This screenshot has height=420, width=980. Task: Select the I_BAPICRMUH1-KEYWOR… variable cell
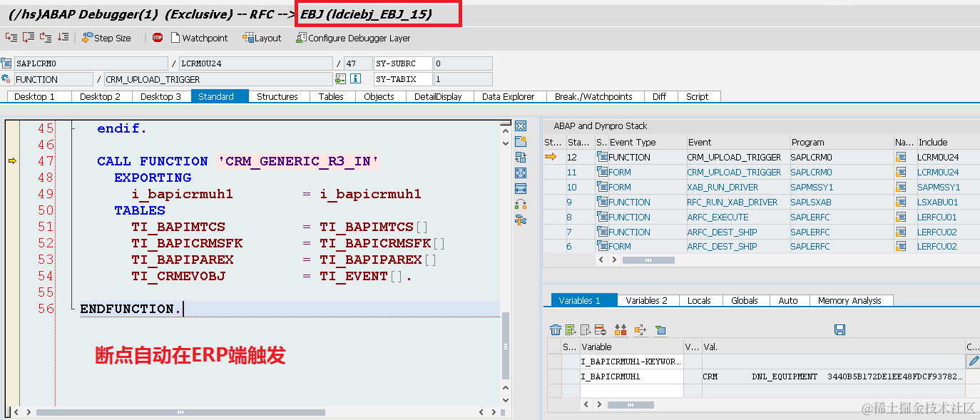pyautogui.click(x=631, y=362)
